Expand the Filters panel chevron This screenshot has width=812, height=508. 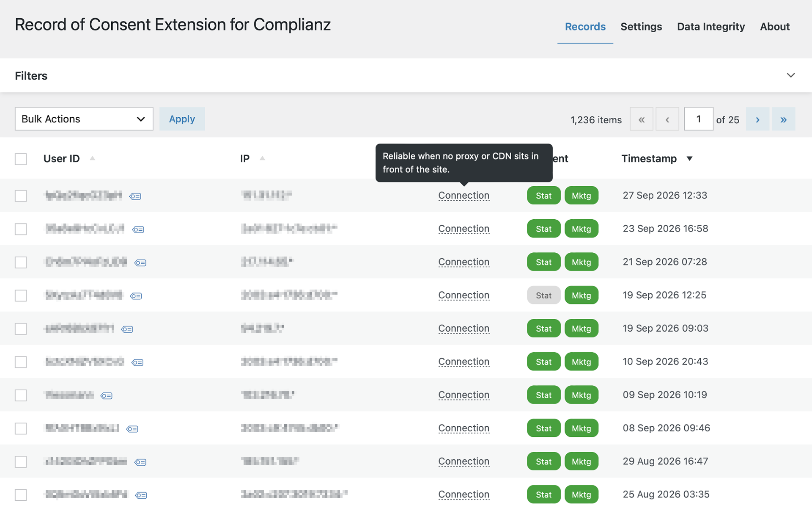(x=790, y=75)
